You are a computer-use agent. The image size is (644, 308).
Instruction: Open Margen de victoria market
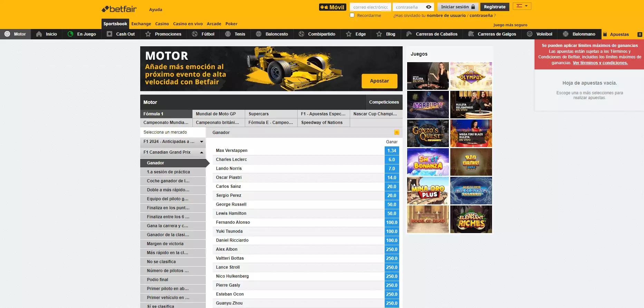(173, 244)
